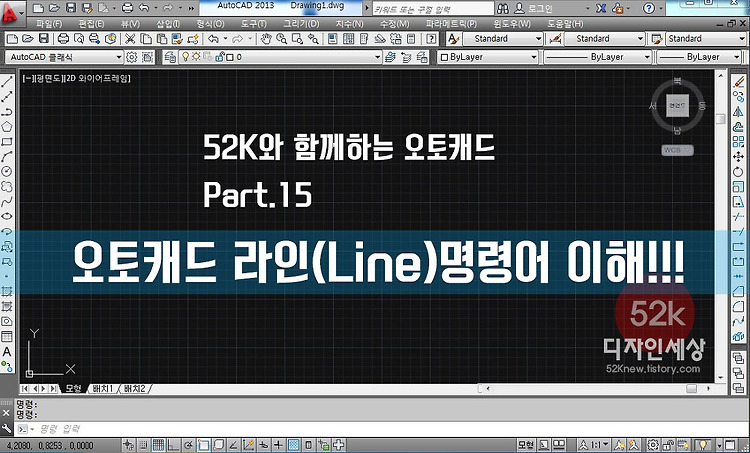Screen dimensions: 750x453
Task: Click the Autodesk Exchange X icon
Action: [602, 8]
